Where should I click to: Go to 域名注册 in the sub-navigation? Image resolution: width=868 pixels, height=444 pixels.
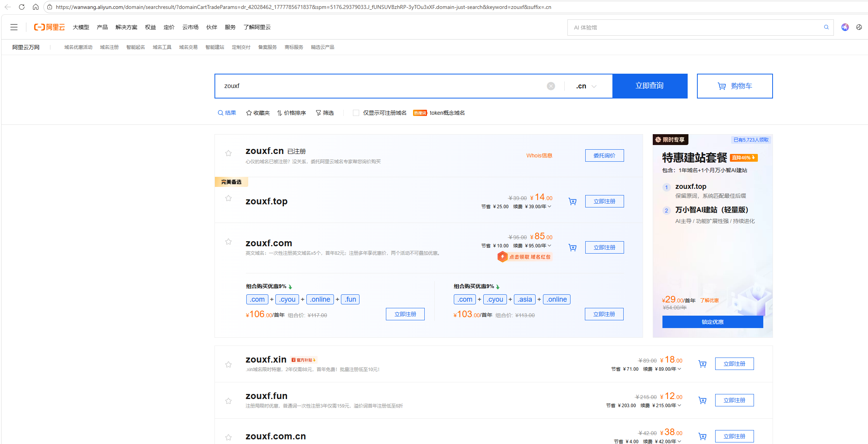109,47
